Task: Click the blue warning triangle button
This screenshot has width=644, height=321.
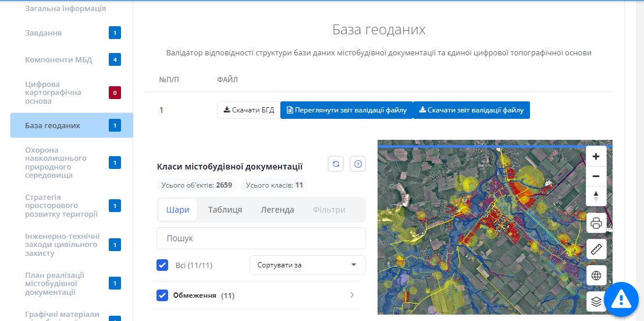Action: [621, 299]
